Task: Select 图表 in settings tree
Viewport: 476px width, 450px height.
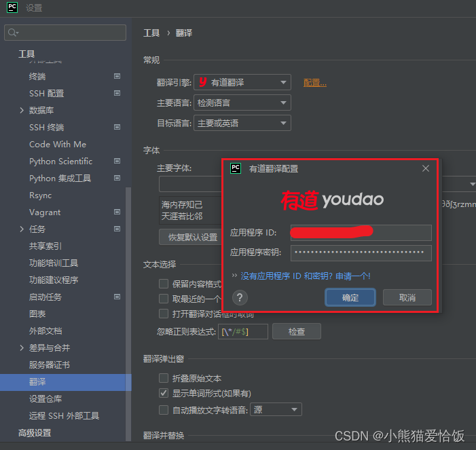Action: 37,314
